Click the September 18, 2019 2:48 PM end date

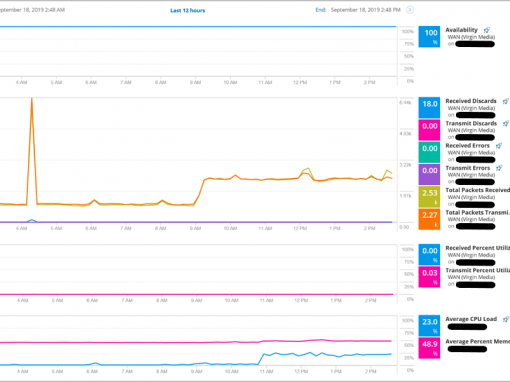[366, 10]
